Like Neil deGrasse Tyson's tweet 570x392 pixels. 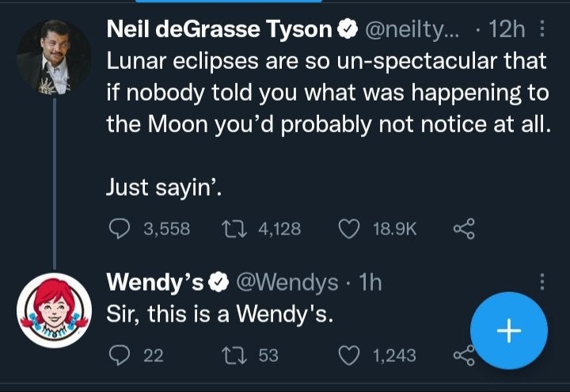(349, 229)
